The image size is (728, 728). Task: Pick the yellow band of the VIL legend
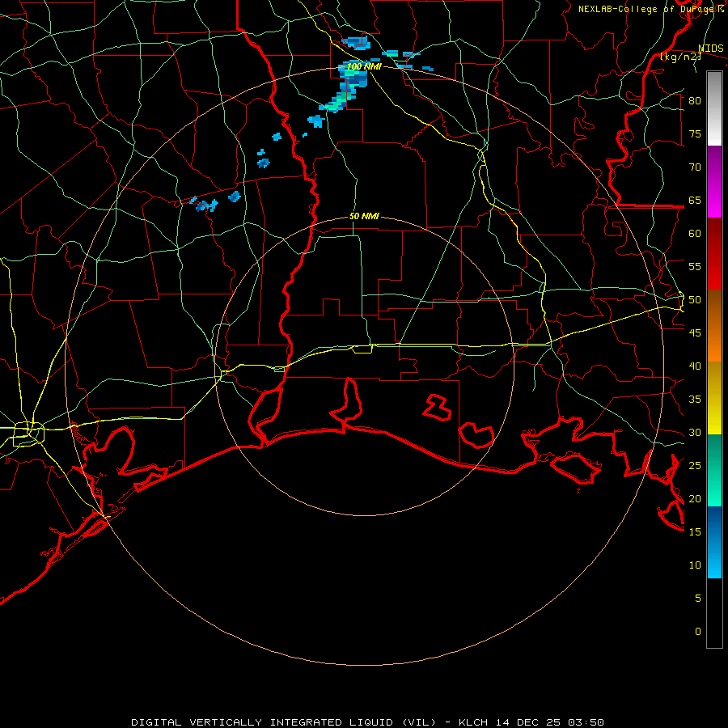[x=714, y=398]
